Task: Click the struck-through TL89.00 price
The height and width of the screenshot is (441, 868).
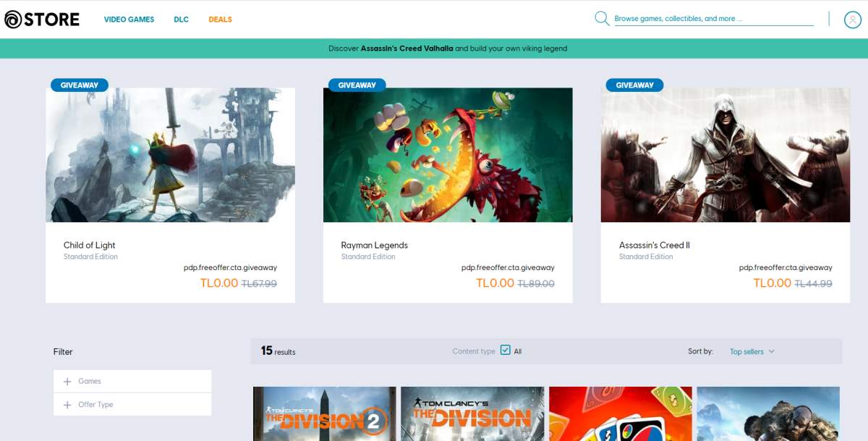Action: pyautogui.click(x=536, y=284)
